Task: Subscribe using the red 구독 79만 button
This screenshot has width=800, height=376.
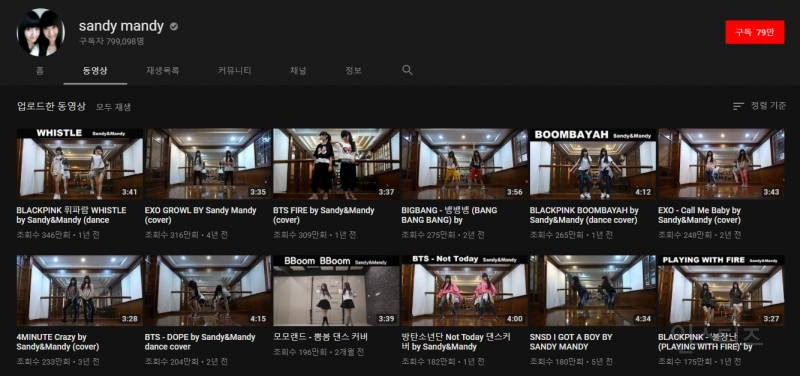Action: pyautogui.click(x=755, y=32)
